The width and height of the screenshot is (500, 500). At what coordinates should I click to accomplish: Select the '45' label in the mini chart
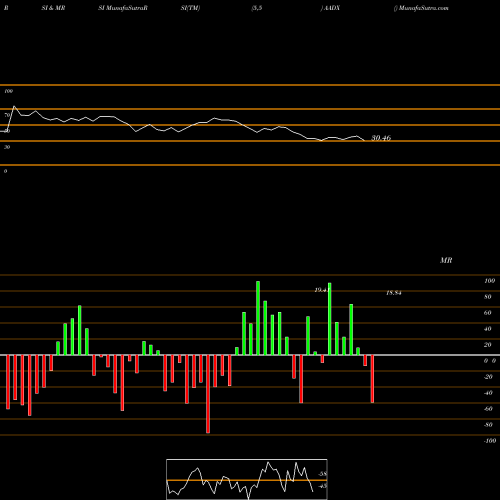click(323, 486)
